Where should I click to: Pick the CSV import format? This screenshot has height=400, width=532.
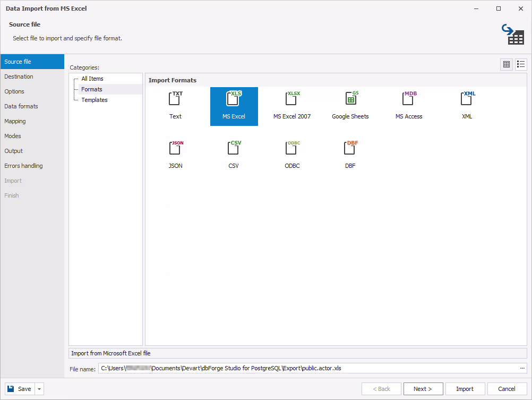click(234, 156)
